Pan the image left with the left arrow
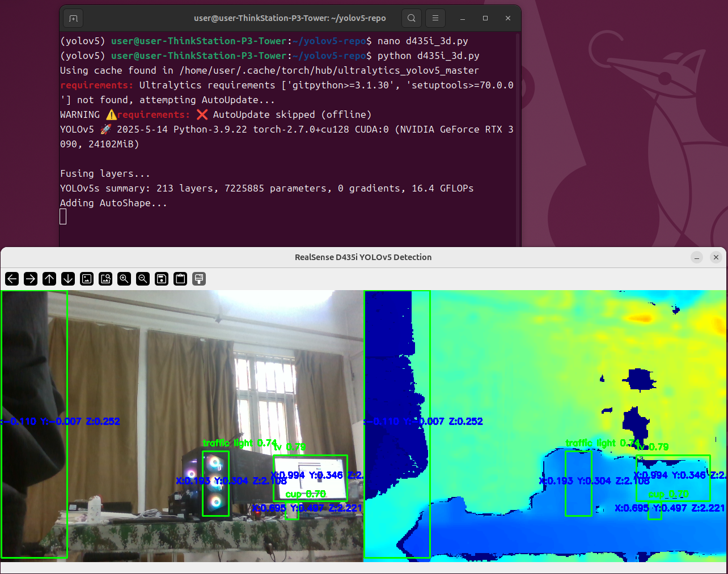728x574 pixels. [12, 279]
